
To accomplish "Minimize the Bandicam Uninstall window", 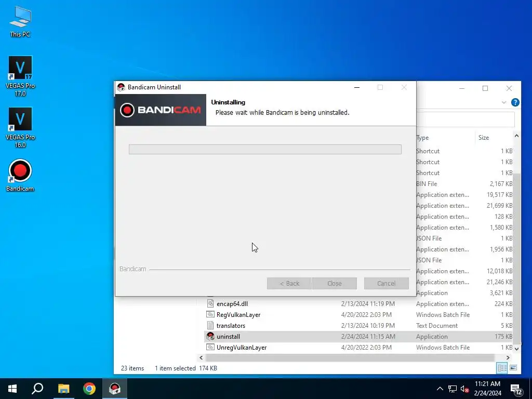I will (x=357, y=87).
